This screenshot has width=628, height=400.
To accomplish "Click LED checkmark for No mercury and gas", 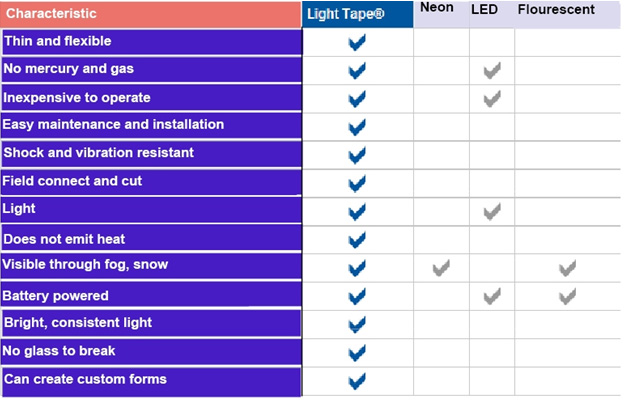I will (x=491, y=70).
